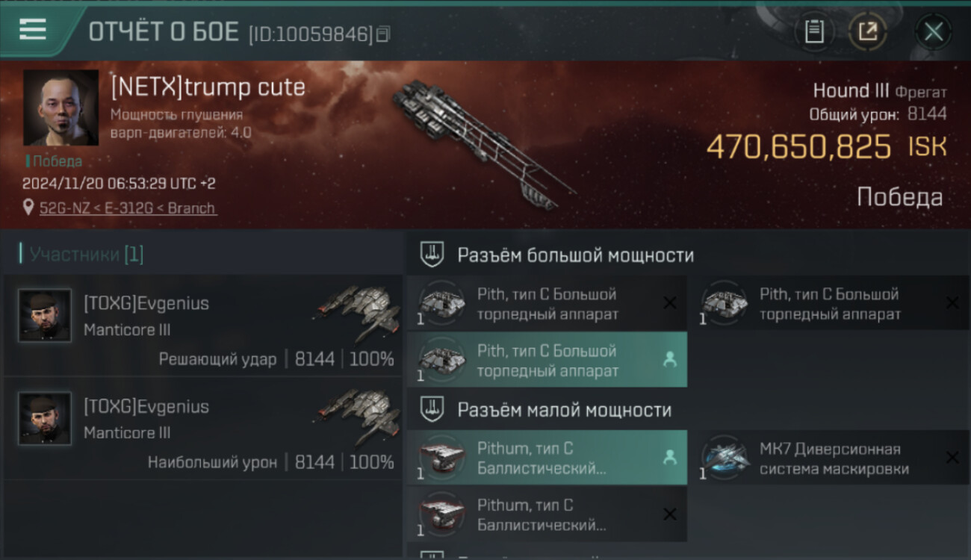This screenshot has height=560, width=971.
Task: Click X on second torpedo launcher item
Action: (x=952, y=302)
